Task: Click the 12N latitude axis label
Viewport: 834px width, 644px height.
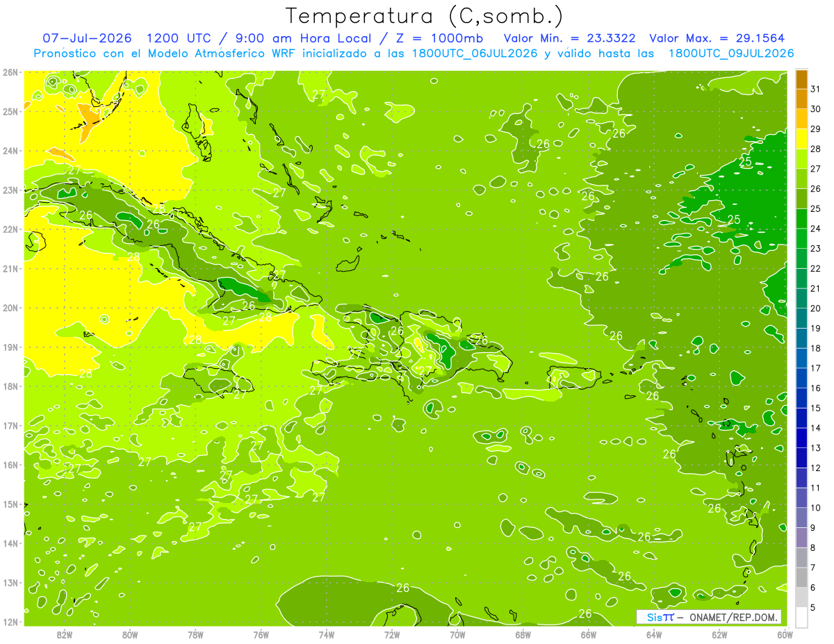Action: 10,622
